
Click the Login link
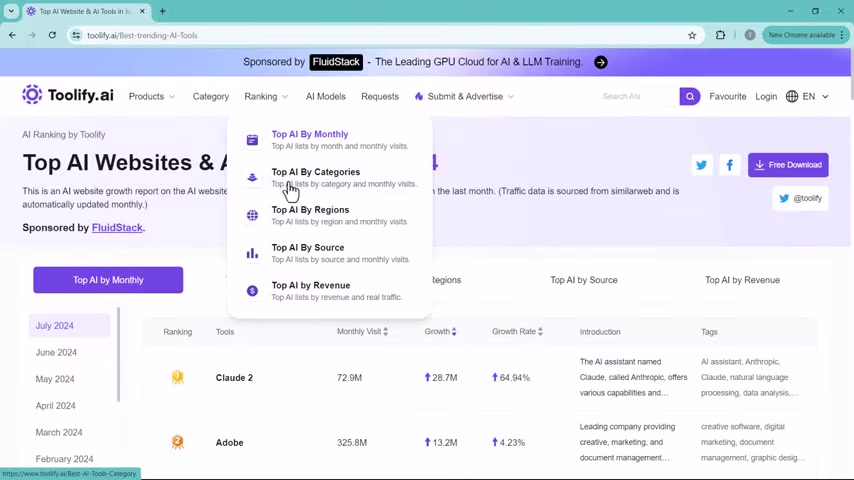tap(766, 96)
